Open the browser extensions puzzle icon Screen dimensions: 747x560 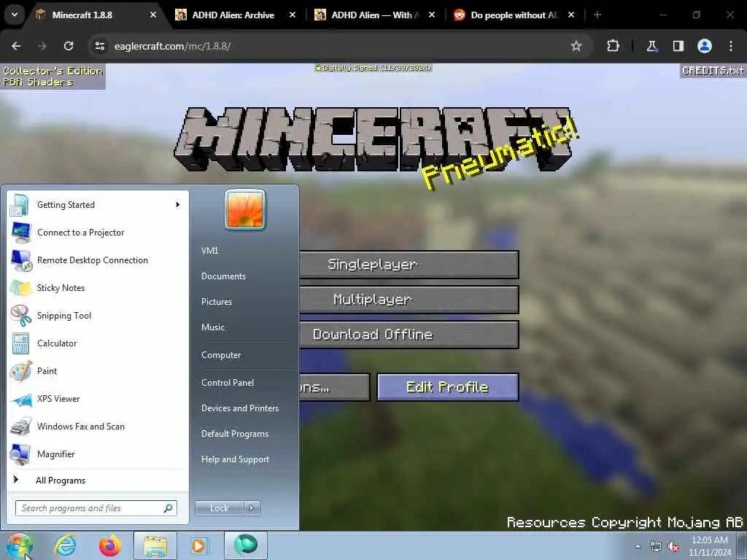[x=613, y=46]
